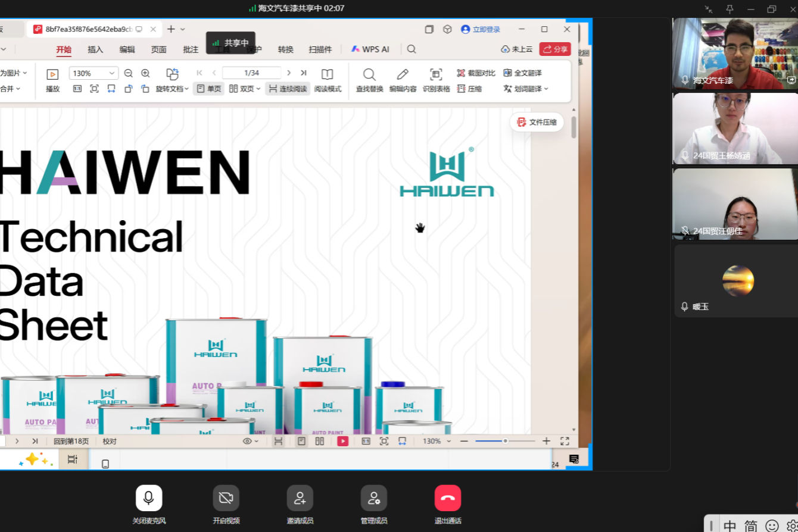Click the zoom slider in status bar

click(x=505, y=441)
